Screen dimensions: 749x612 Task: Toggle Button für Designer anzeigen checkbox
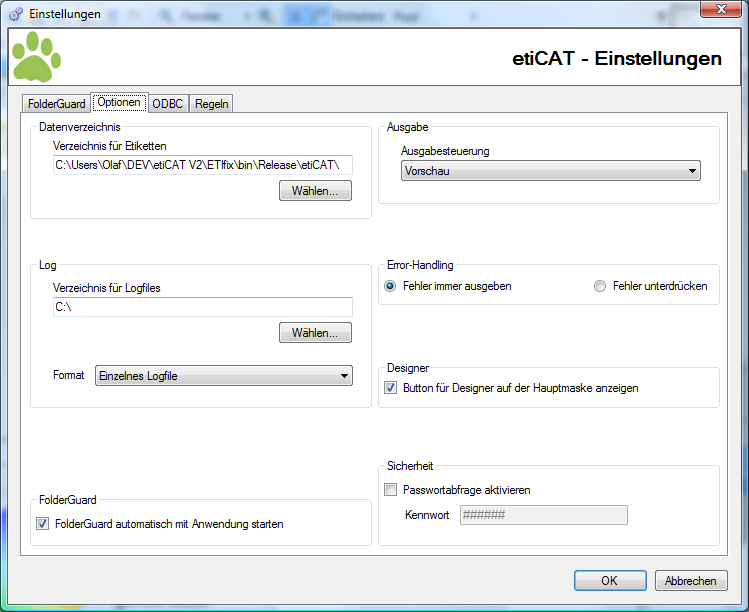point(391,388)
